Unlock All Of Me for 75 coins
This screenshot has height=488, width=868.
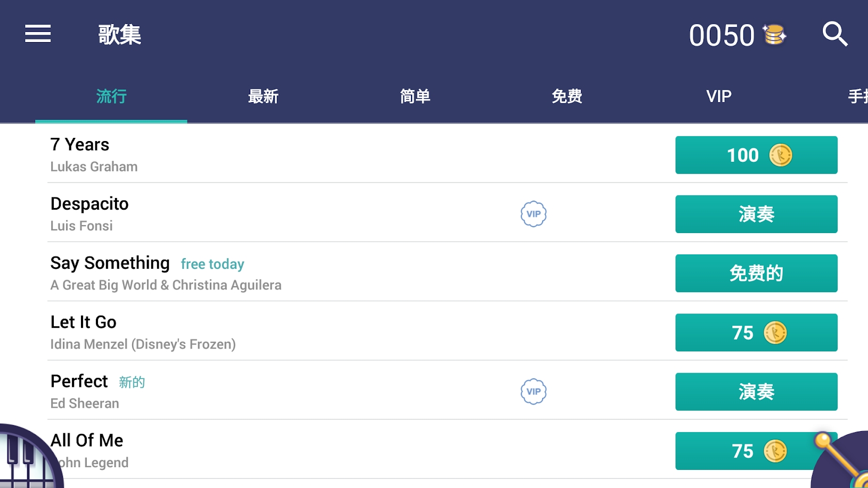pyautogui.click(x=746, y=451)
